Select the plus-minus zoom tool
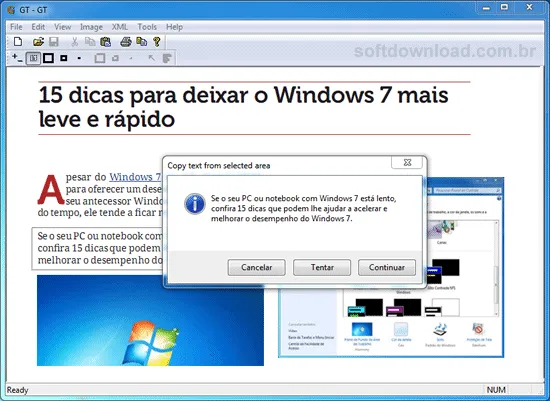Image resolution: width=550 pixels, height=401 pixels. pyautogui.click(x=17, y=58)
